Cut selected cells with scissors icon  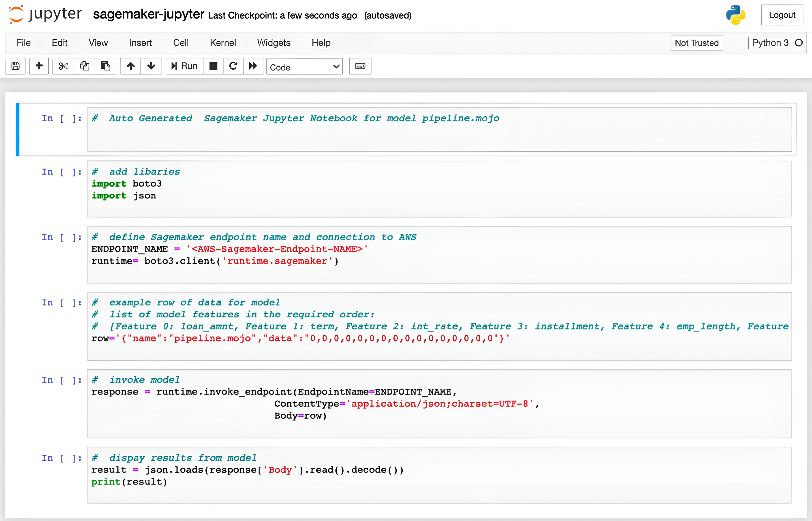[63, 66]
